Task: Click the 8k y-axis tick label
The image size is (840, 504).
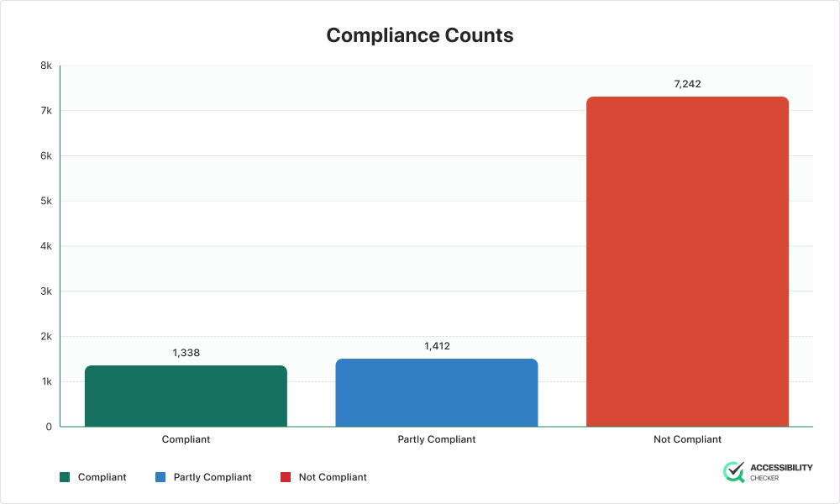Action: pyautogui.click(x=45, y=66)
